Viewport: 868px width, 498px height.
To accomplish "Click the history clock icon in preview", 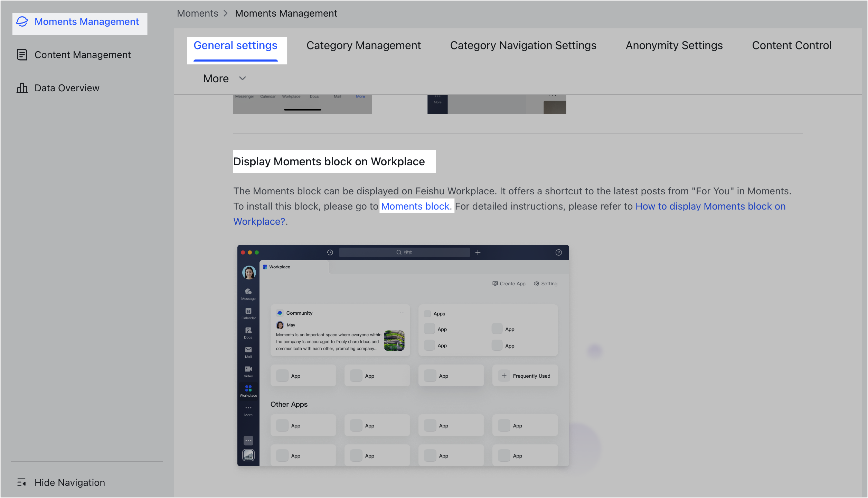I will [x=330, y=252].
